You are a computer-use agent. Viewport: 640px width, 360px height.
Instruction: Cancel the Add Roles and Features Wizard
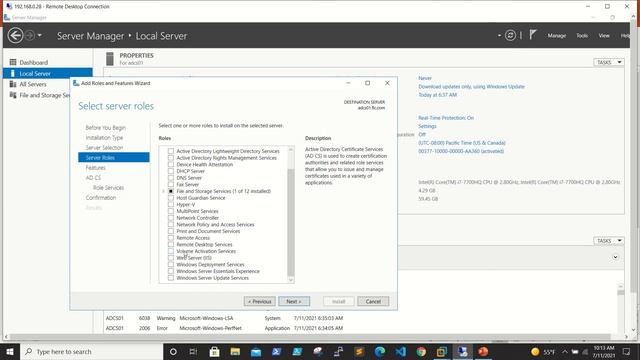[x=373, y=301]
